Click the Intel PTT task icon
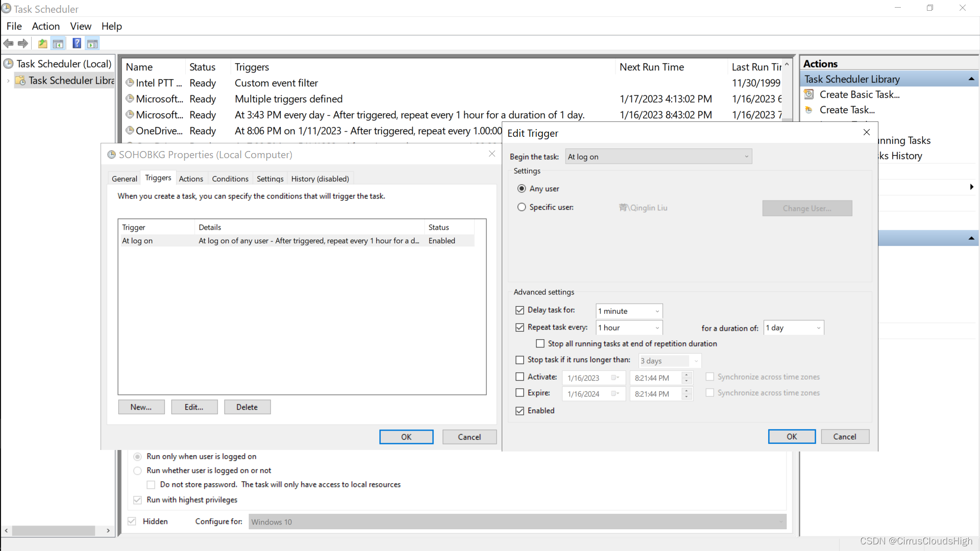The image size is (980, 551). (x=130, y=83)
